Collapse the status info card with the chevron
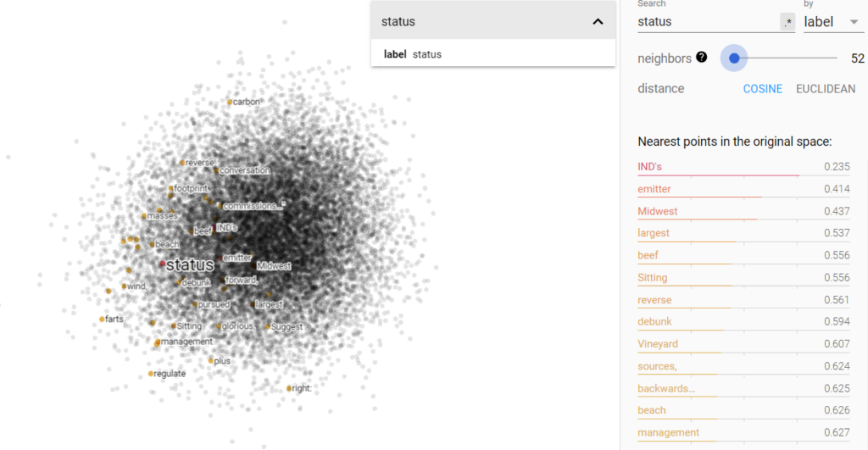Screen dimensions: 868x450 [598, 22]
